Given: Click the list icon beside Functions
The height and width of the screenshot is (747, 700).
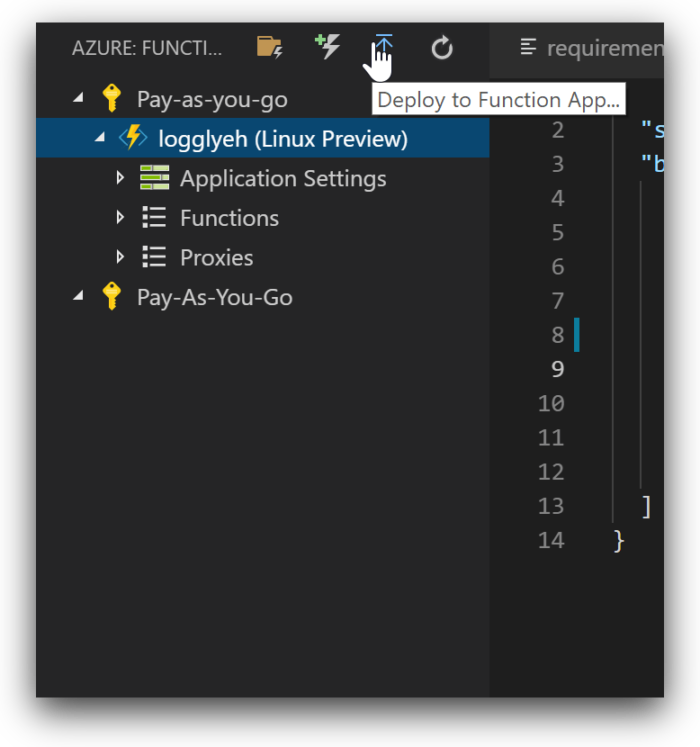Looking at the screenshot, I should click(x=155, y=218).
